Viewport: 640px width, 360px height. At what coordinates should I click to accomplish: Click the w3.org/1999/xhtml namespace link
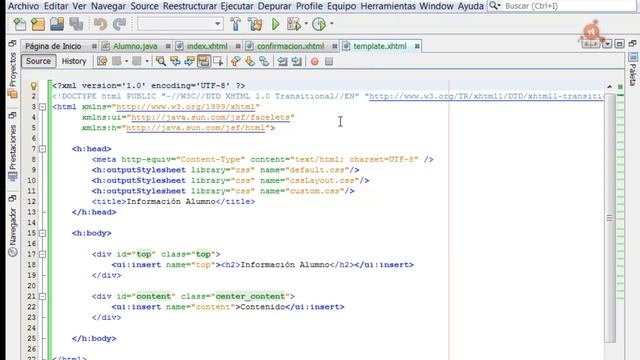click(185, 107)
